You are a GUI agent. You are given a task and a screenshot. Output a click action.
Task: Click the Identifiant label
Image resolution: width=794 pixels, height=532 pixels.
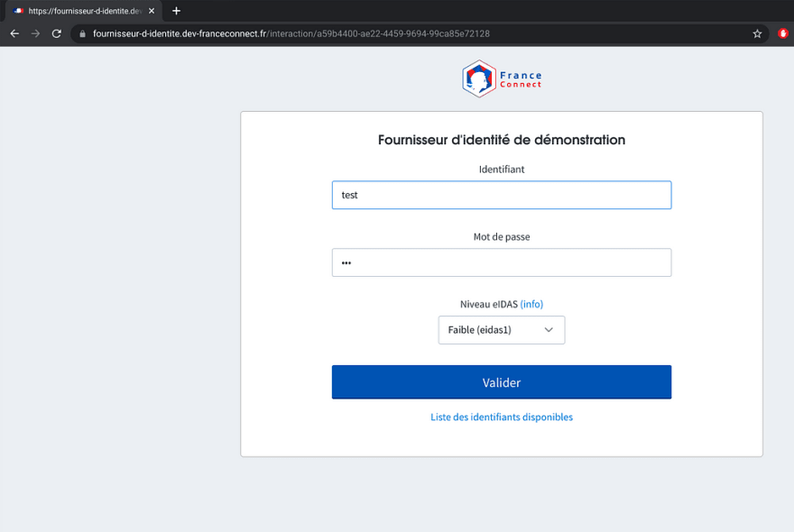(502, 170)
